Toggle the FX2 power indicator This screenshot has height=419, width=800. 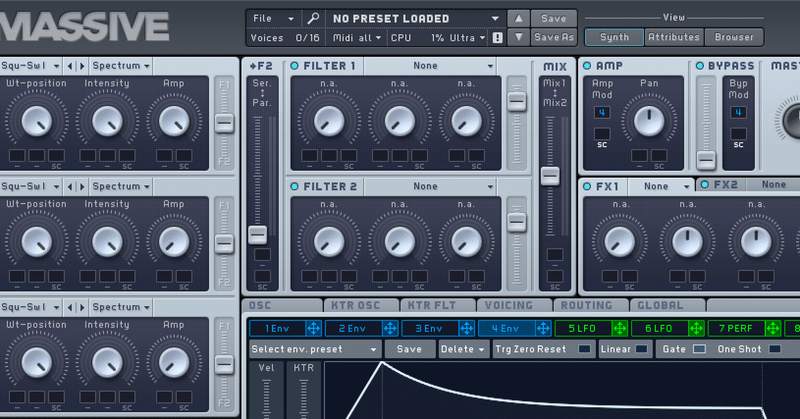pos(705,185)
